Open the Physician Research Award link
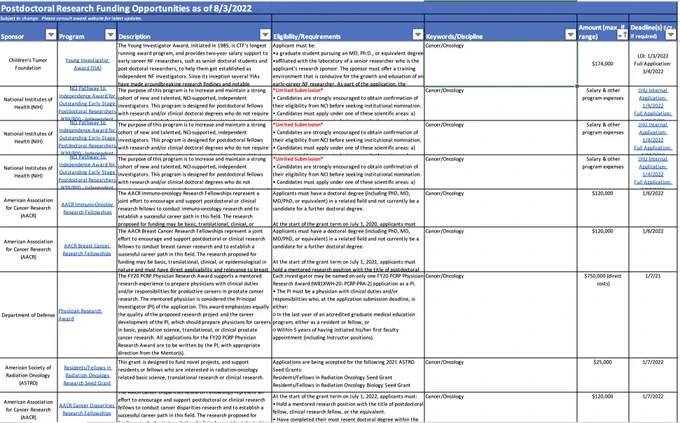 [80, 315]
